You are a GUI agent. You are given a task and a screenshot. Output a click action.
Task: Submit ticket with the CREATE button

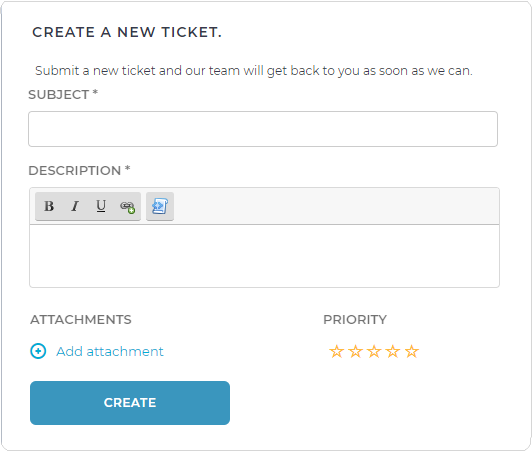(130, 403)
